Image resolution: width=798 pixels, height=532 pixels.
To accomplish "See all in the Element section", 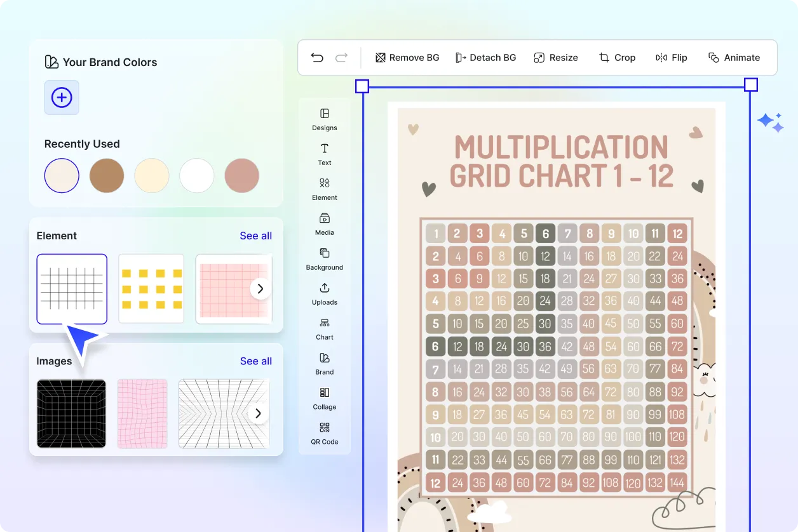I will (x=256, y=236).
